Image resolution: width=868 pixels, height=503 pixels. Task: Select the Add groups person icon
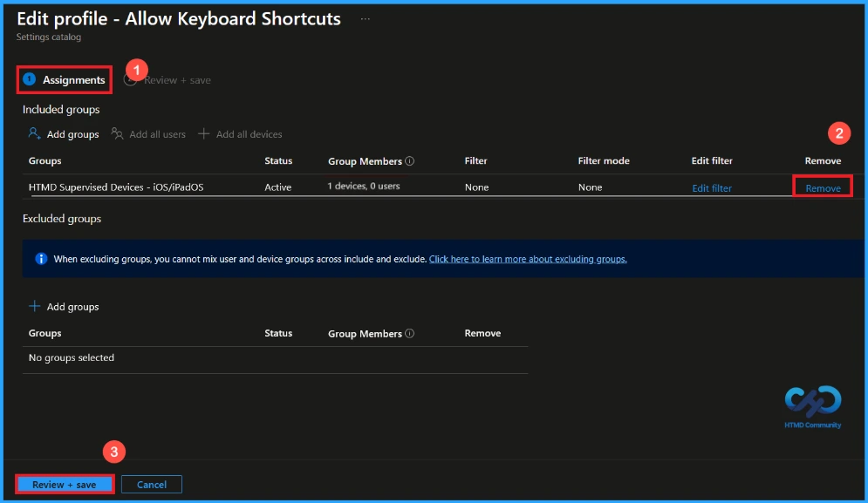[34, 133]
